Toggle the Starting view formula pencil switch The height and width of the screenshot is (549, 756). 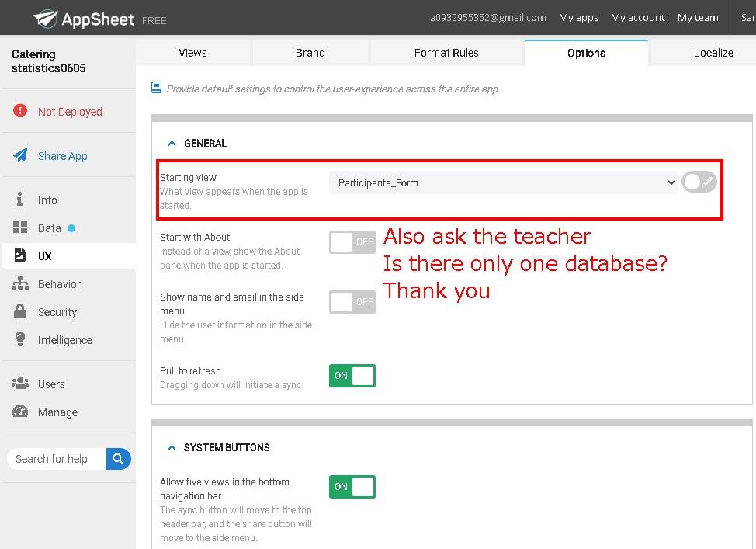(x=699, y=182)
